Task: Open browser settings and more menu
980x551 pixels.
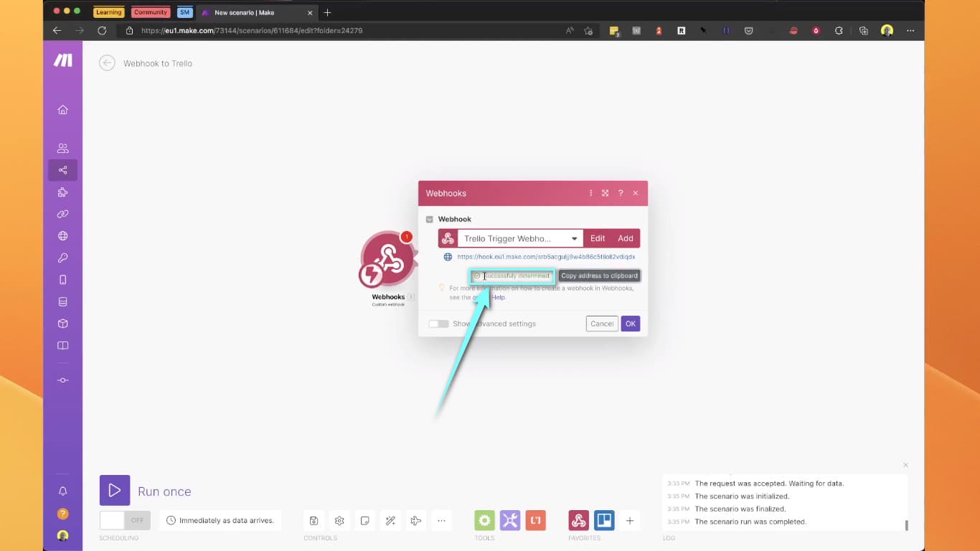Action: click(910, 31)
